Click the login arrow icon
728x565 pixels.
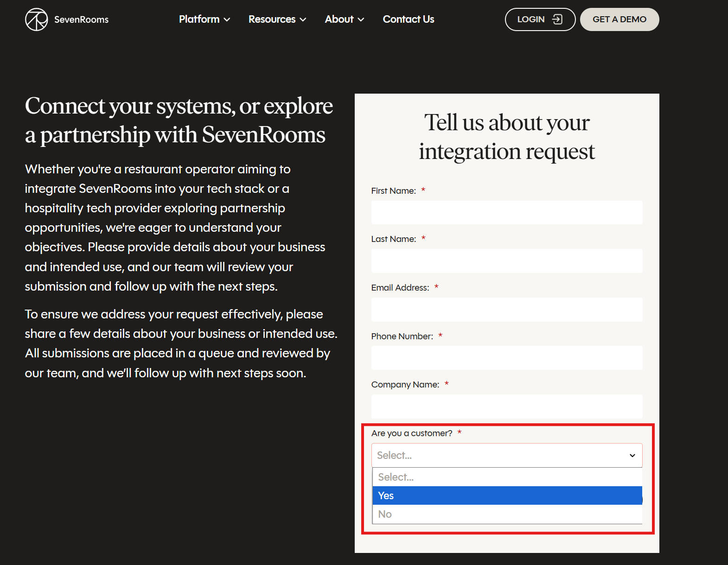[557, 19]
